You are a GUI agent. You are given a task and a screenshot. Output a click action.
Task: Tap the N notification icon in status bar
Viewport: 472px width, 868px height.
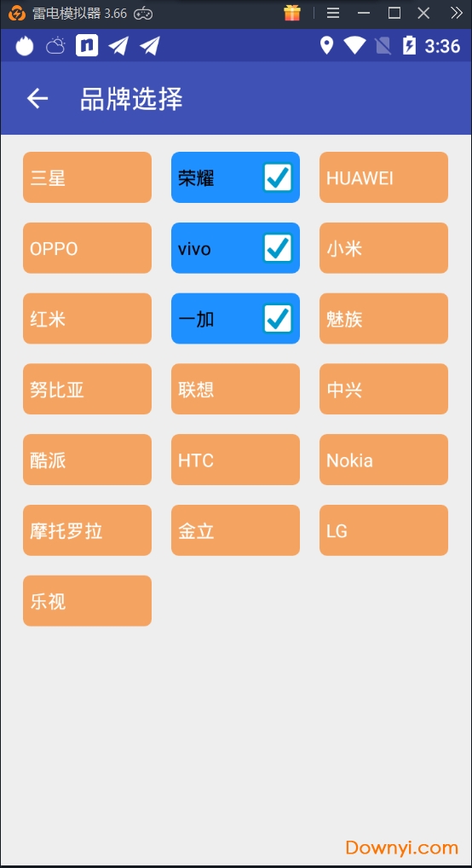[87, 45]
